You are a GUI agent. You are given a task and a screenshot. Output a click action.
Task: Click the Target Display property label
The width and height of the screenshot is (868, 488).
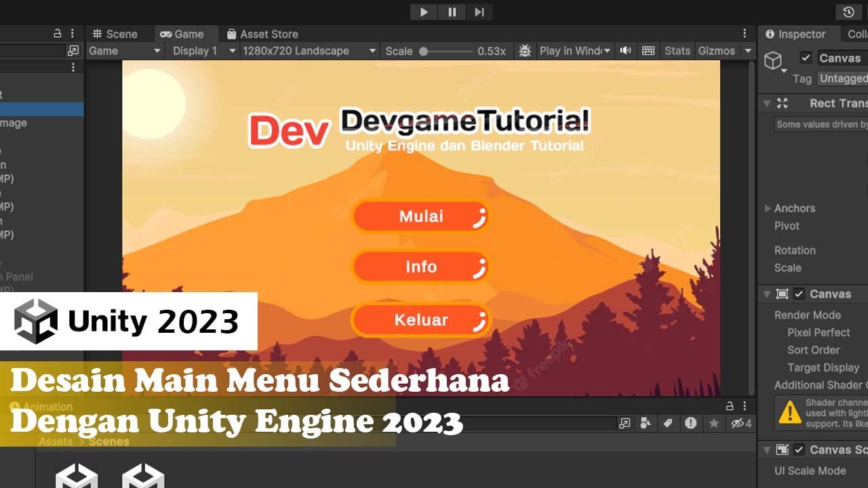[823, 368]
